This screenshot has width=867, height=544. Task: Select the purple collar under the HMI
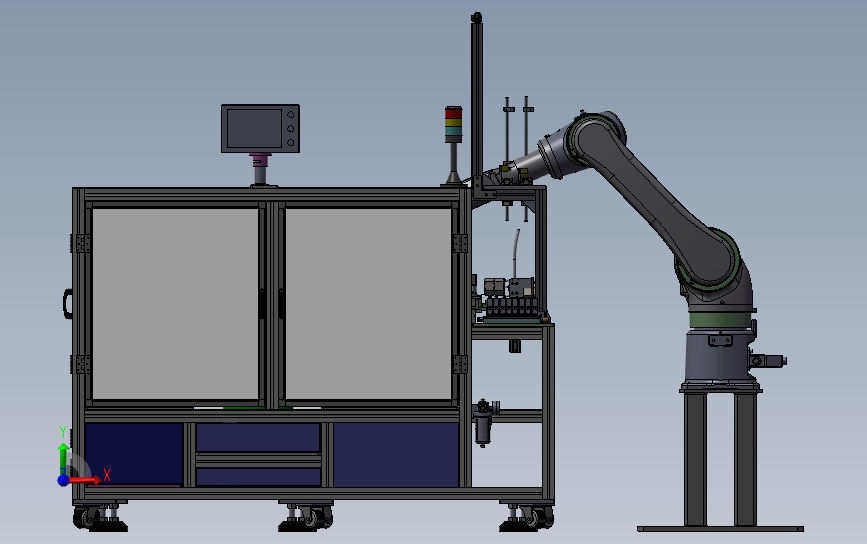point(260,160)
